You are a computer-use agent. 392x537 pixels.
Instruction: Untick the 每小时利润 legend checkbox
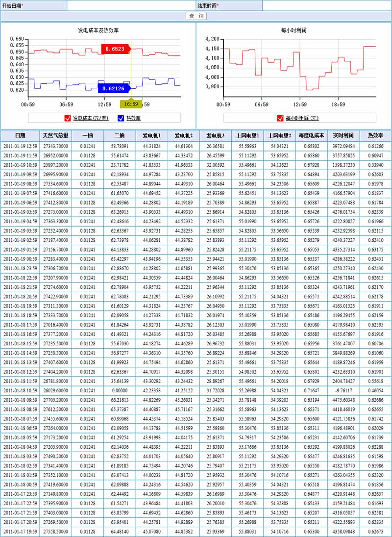[280, 118]
